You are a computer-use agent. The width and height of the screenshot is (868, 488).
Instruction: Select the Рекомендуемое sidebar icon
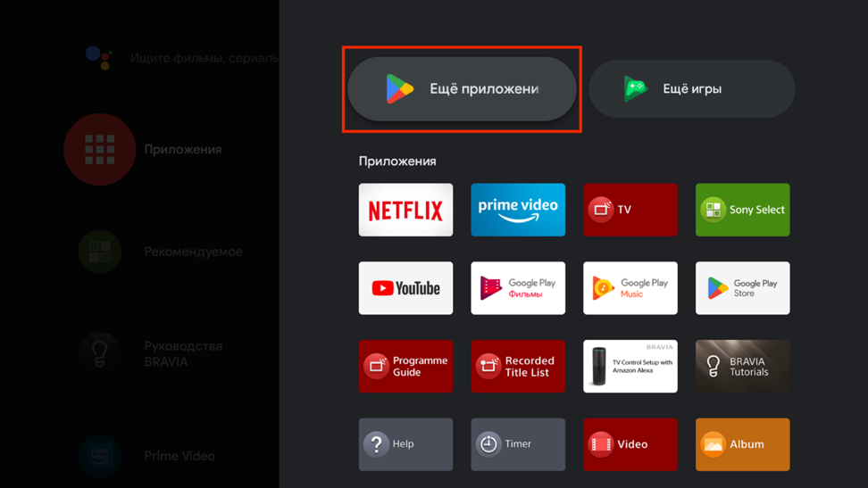[x=100, y=252]
